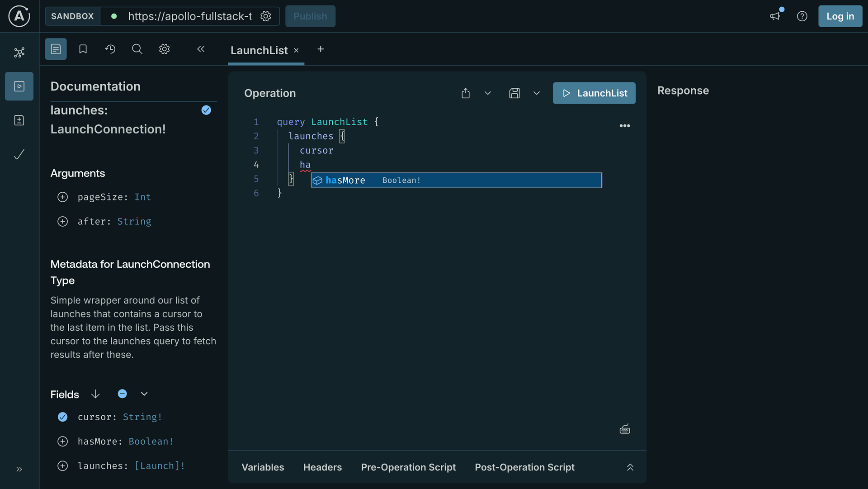Open operation history

[110, 49]
